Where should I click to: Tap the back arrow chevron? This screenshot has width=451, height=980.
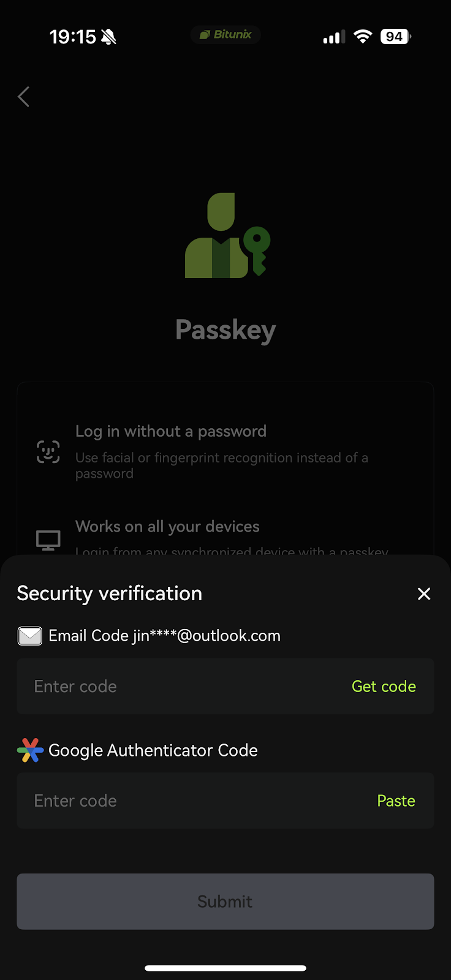(x=23, y=97)
